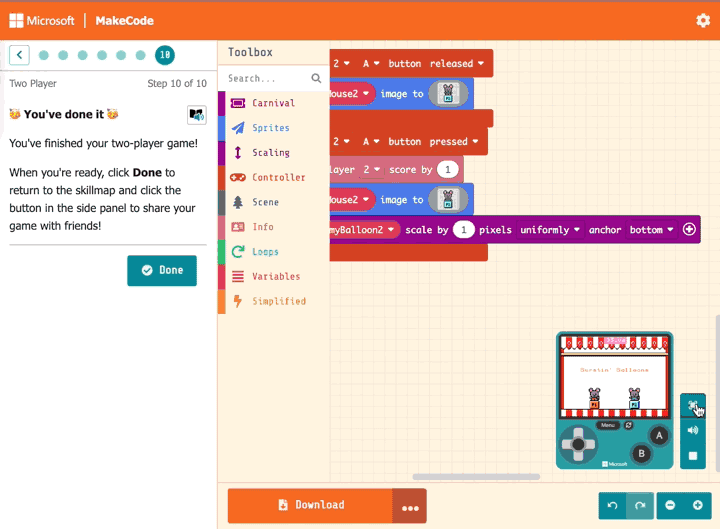Open Sprites toolbox category

pyautogui.click(x=274, y=128)
